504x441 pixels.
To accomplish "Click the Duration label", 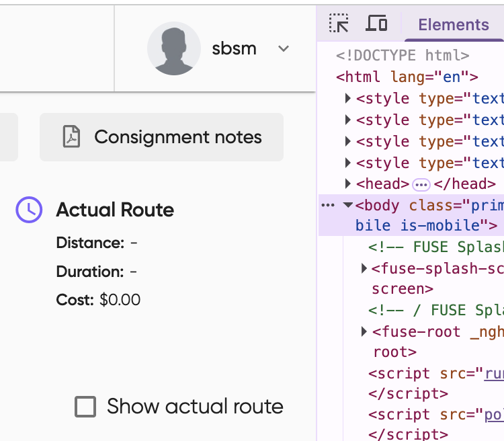I will [90, 272].
